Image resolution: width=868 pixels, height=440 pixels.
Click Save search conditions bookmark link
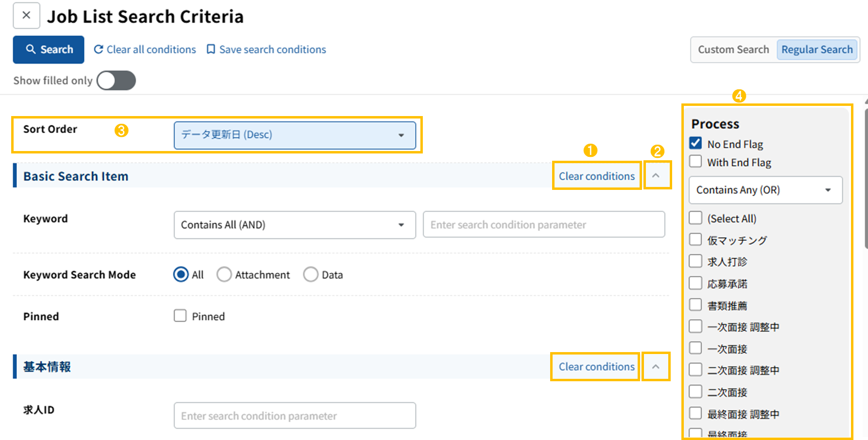point(266,50)
